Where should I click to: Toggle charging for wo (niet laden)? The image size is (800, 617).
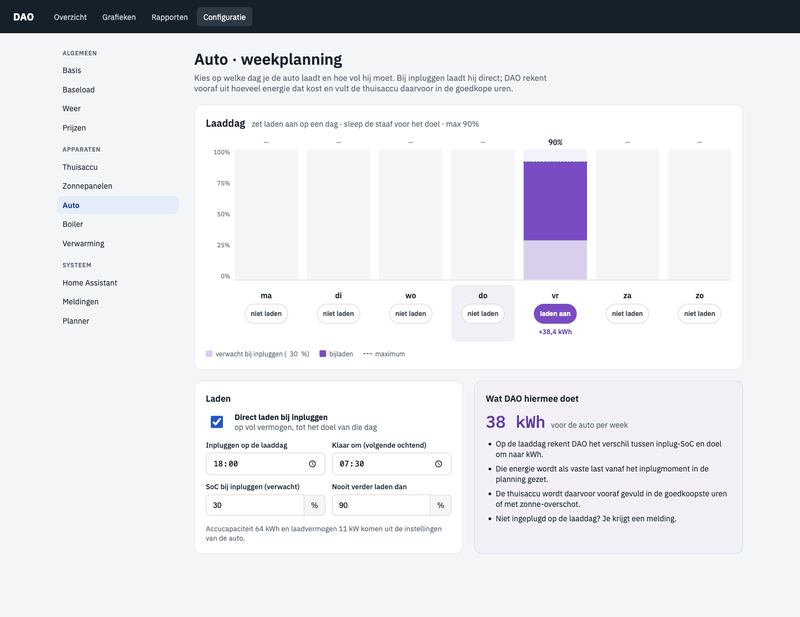411,314
